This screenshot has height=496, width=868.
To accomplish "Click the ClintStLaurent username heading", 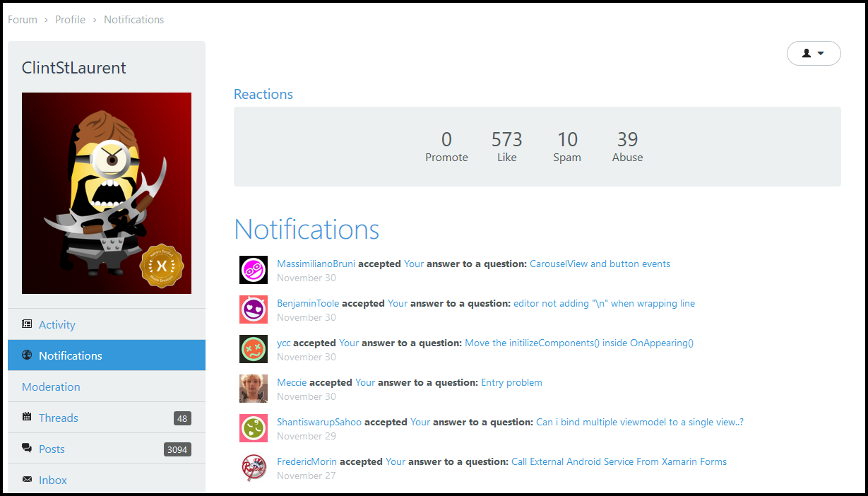I will pyautogui.click(x=74, y=68).
